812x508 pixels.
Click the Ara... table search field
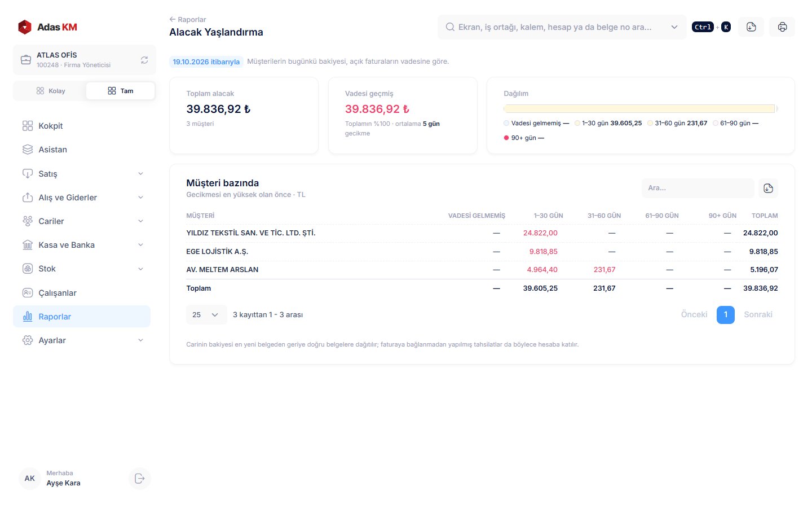(x=698, y=188)
